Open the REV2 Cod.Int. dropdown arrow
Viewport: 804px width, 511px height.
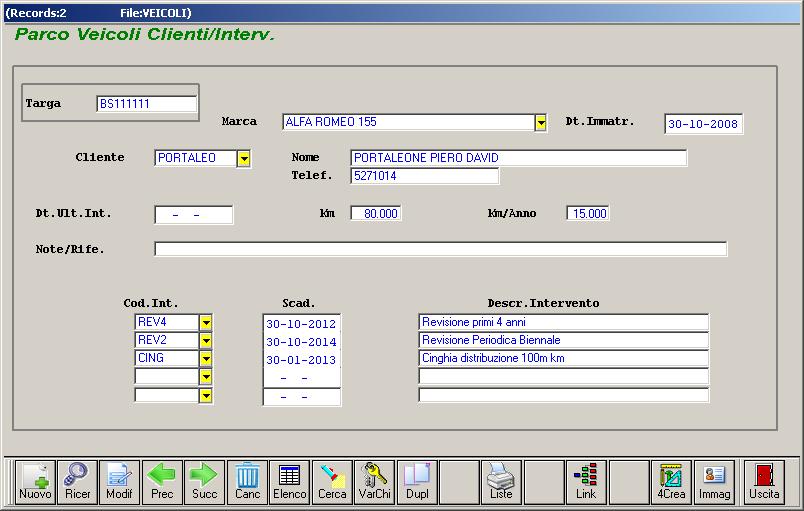point(206,341)
